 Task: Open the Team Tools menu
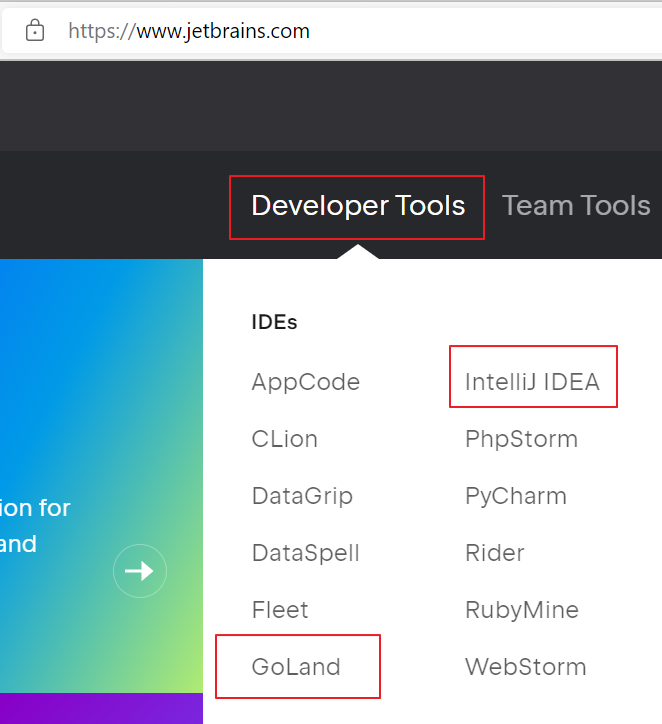[576, 206]
